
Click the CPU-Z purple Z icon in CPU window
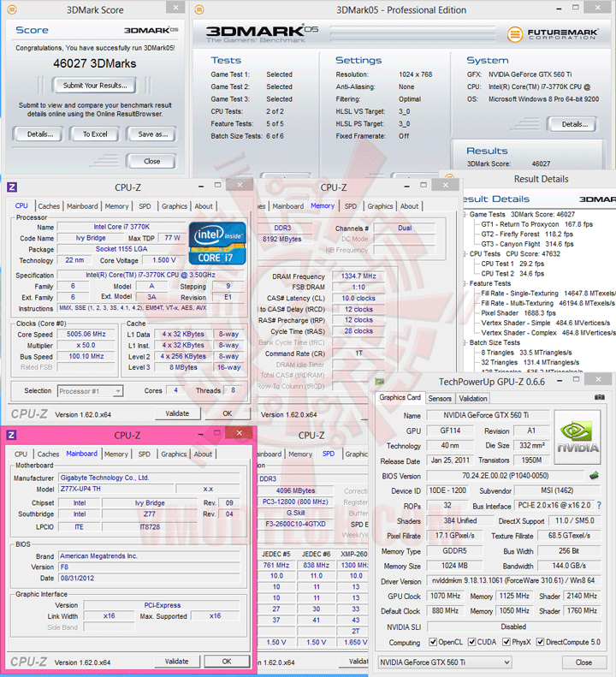tap(12, 187)
